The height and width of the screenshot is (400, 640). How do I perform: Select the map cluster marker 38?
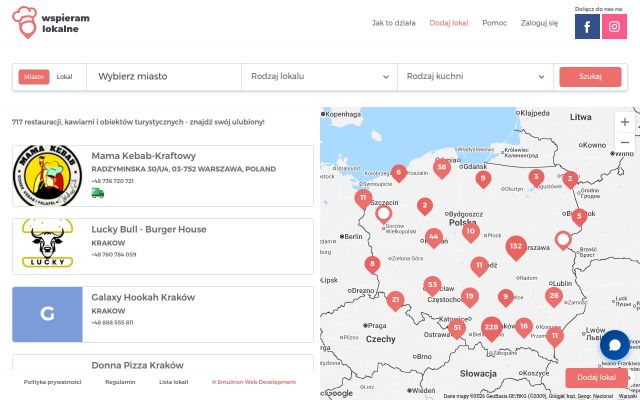point(442,168)
